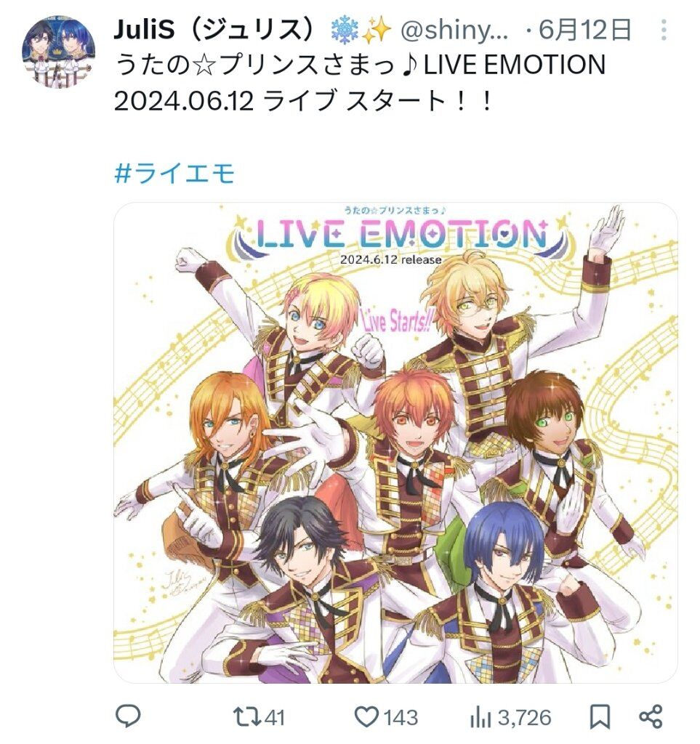Click the @shiny... username handle

click(x=454, y=31)
